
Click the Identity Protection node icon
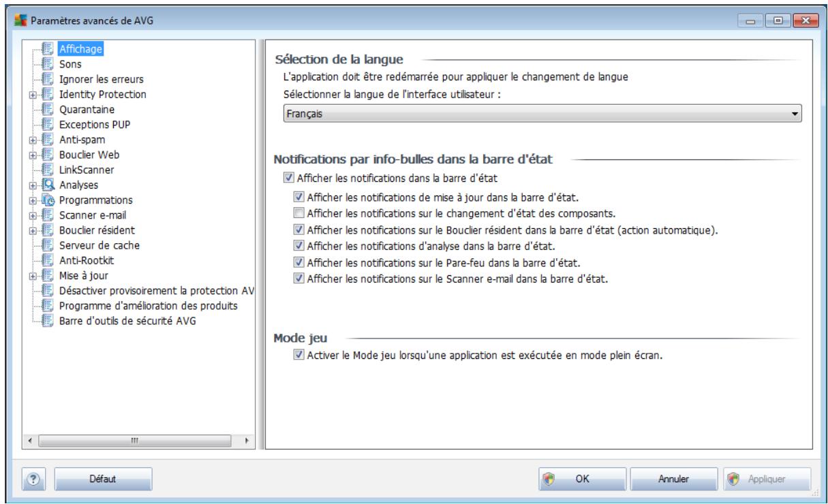pos(46,94)
